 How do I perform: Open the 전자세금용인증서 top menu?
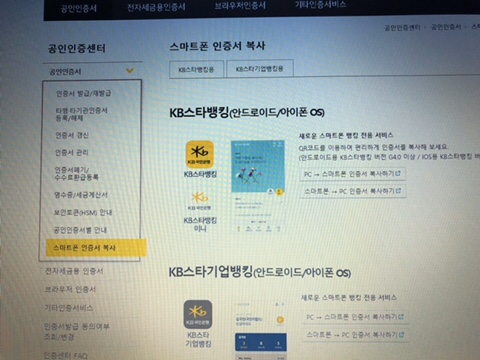[x=156, y=7]
